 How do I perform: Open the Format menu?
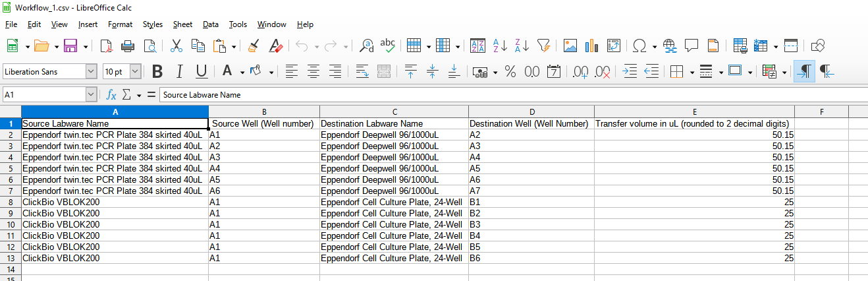coord(120,24)
